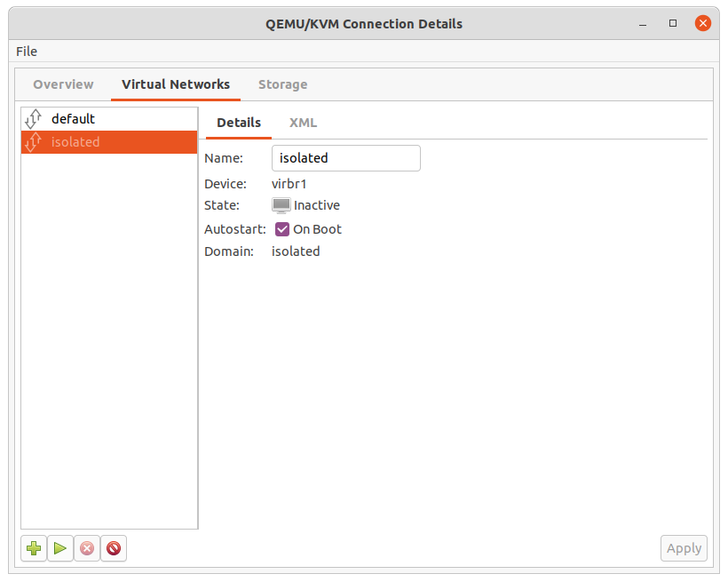The image size is (728, 582).
Task: Click the arrows icon beside isolated network
Action: pyautogui.click(x=34, y=142)
